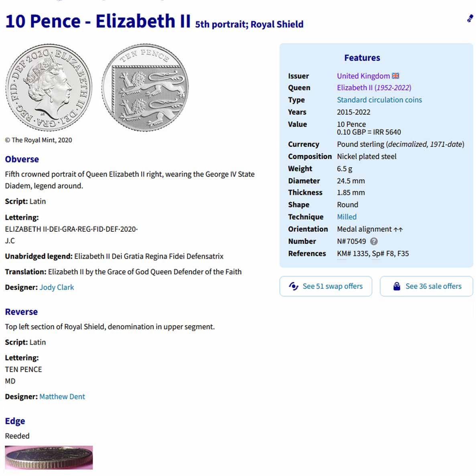Click the swap arrows icon
476x476 pixels.
point(294,286)
